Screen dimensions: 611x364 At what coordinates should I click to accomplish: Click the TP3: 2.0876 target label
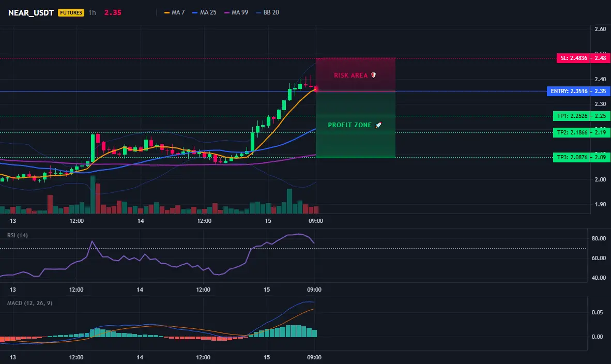(572, 158)
